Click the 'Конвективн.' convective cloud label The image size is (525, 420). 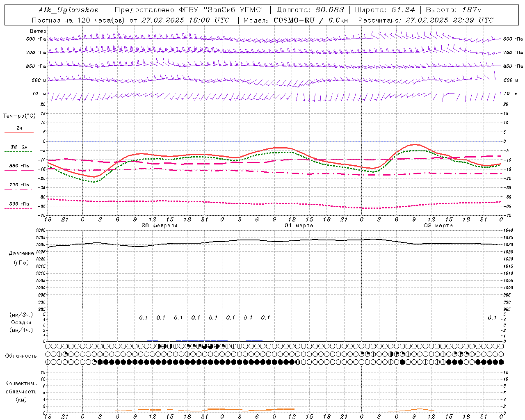[x=21, y=383]
